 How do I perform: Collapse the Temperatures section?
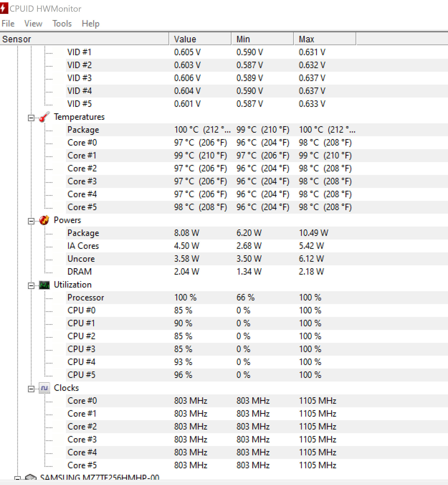(x=31, y=118)
